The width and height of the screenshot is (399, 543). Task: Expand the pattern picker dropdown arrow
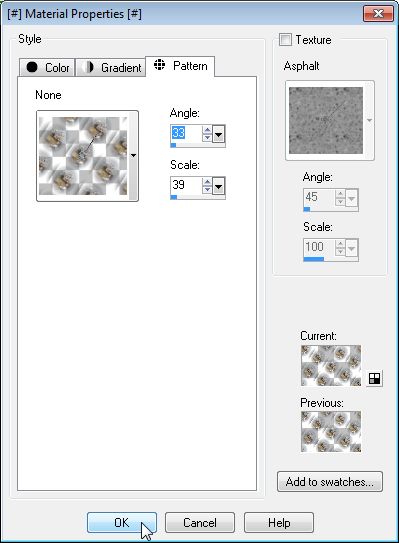[133, 156]
